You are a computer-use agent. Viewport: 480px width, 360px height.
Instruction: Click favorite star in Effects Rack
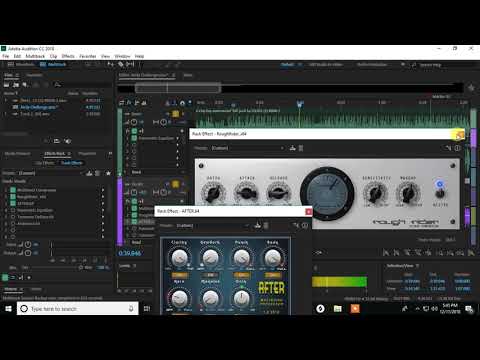tap(108, 173)
